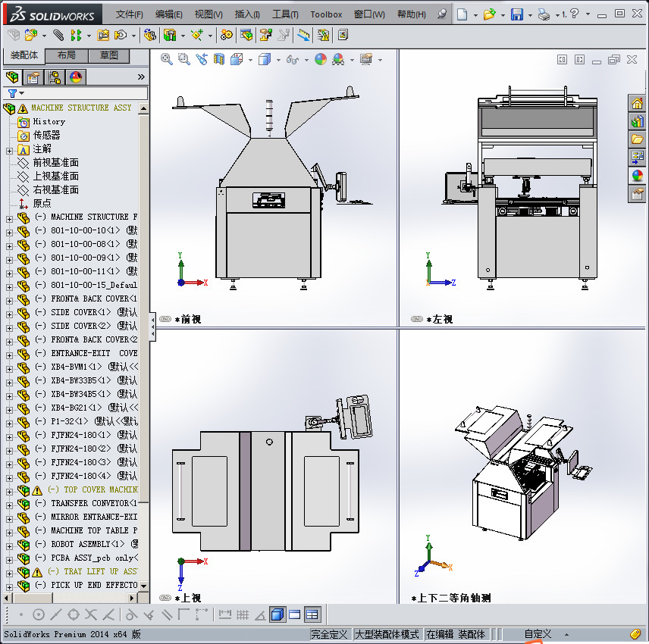Toggle the linked view icon in 上视 viewport

pos(165,598)
